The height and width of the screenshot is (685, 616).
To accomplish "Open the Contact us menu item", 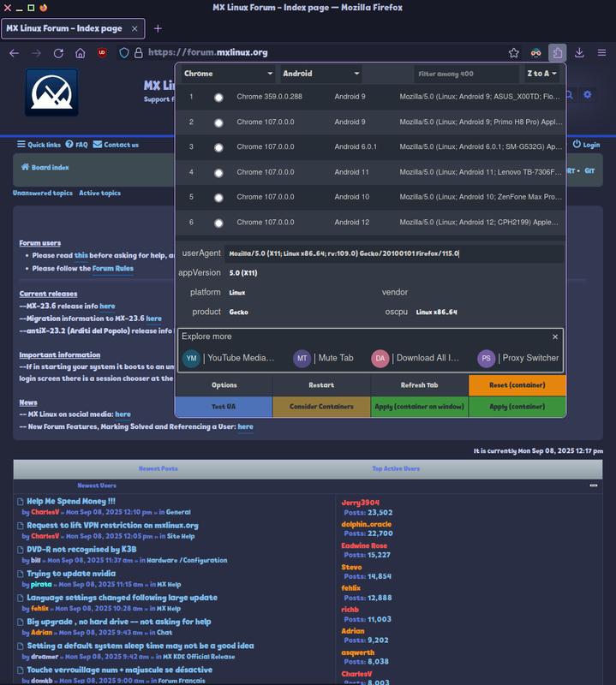I will [116, 145].
